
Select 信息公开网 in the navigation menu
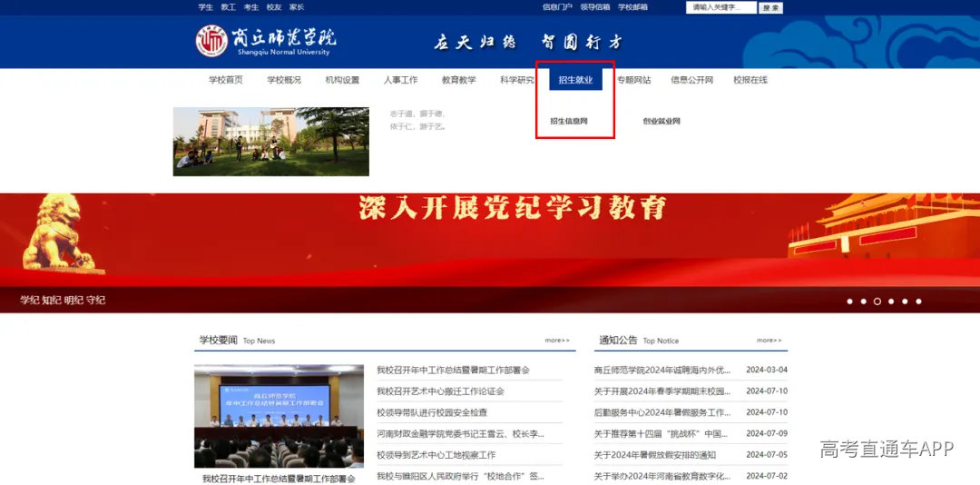pyautogui.click(x=691, y=80)
